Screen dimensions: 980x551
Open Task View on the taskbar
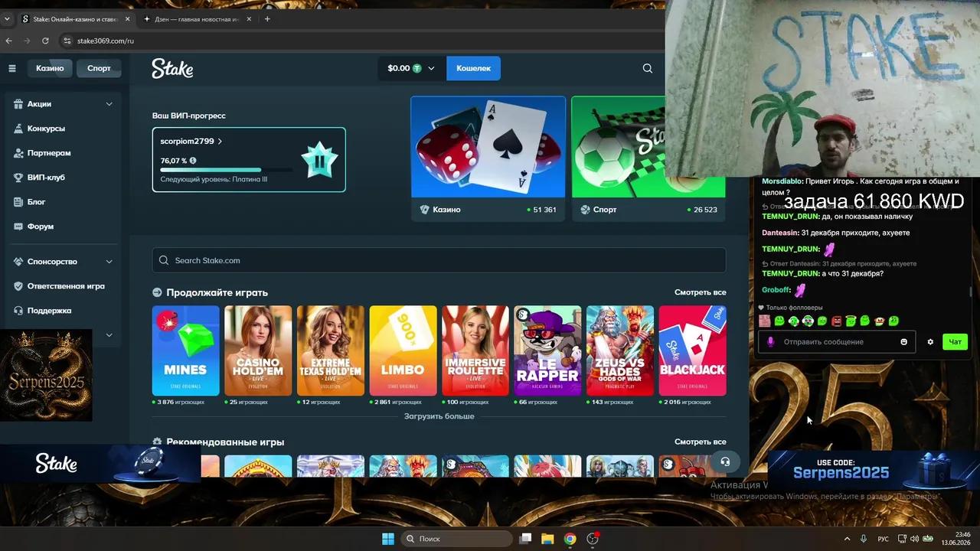[x=525, y=539]
